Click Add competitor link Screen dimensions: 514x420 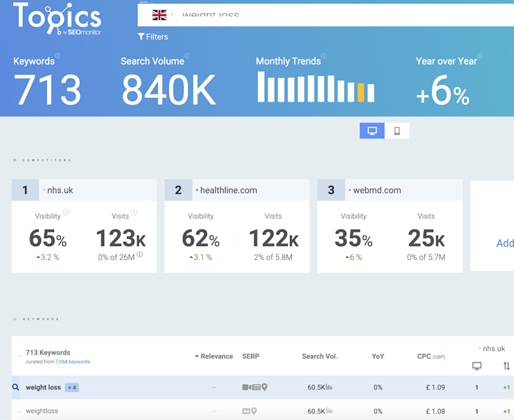(x=505, y=243)
